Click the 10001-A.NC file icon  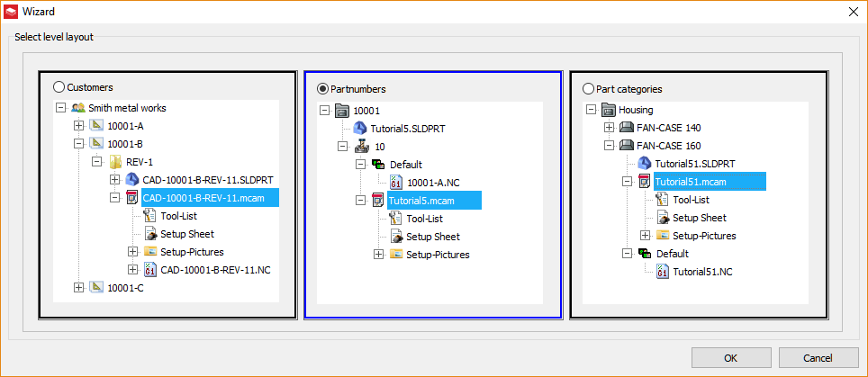click(396, 183)
